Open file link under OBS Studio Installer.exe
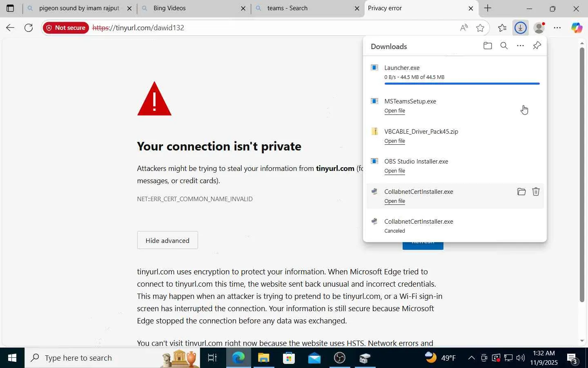The width and height of the screenshot is (588, 368). coord(395,171)
